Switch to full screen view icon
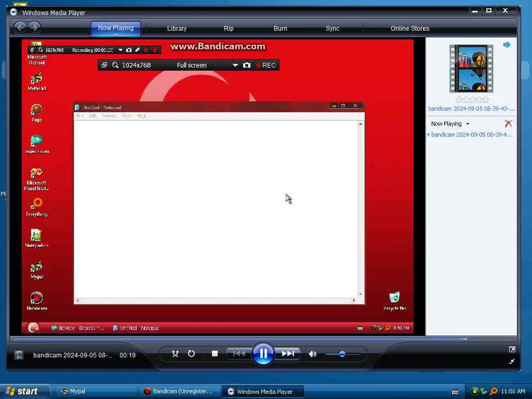The height and width of the screenshot is (399, 532). [x=512, y=350]
